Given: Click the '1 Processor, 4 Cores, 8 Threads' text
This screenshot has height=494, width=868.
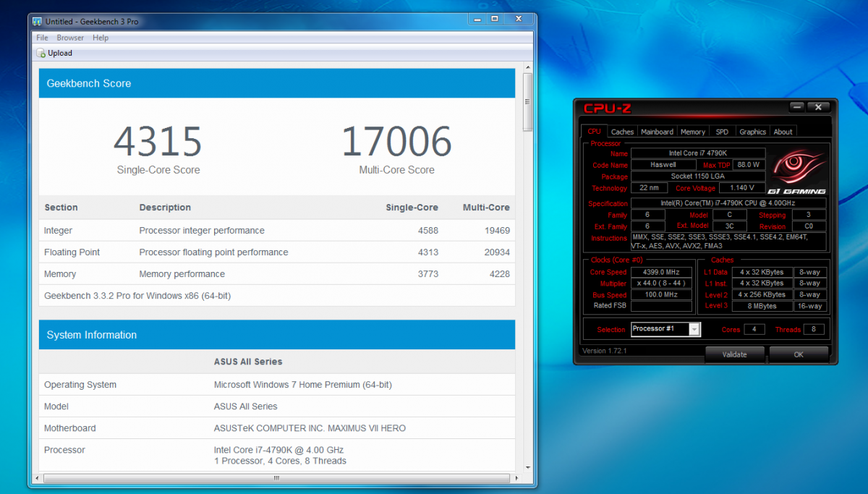Looking at the screenshot, I should 280,461.
